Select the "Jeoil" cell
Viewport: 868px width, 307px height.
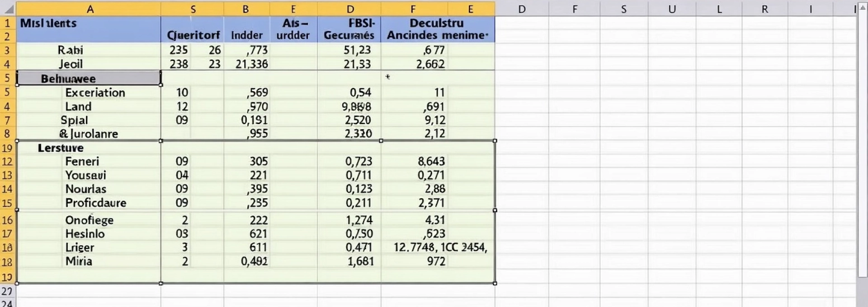coord(89,64)
